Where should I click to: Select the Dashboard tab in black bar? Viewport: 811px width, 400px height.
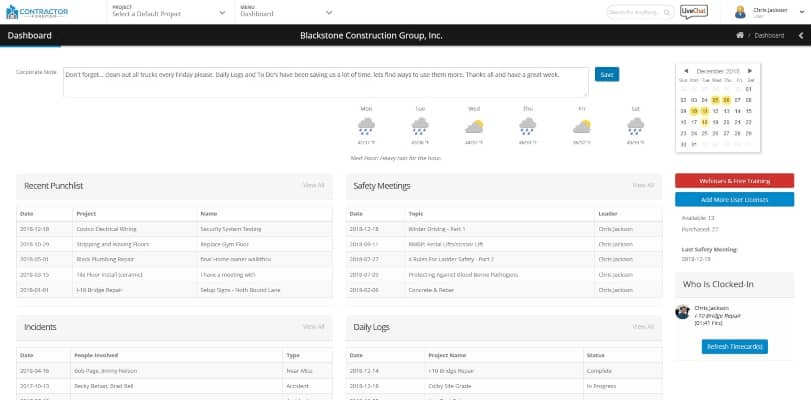[29, 36]
